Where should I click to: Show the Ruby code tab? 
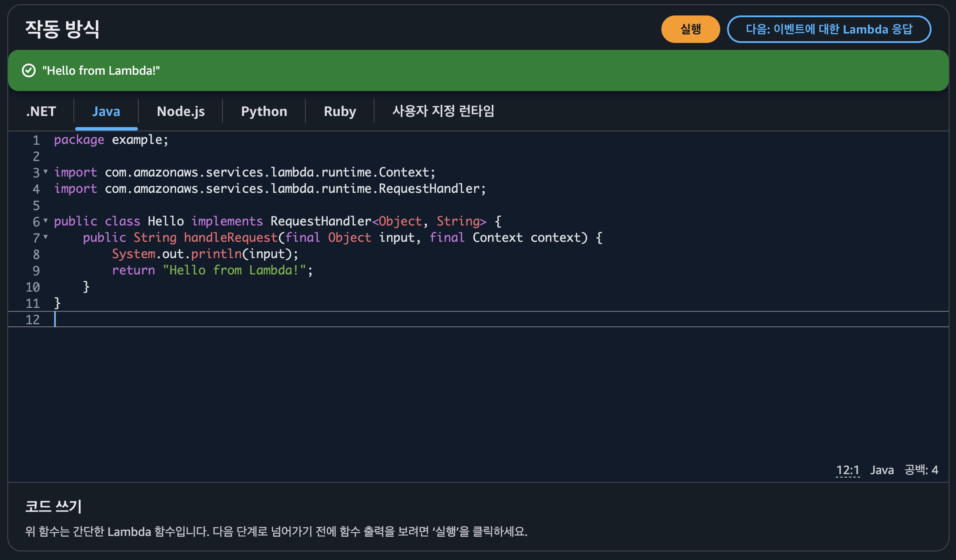tap(340, 111)
